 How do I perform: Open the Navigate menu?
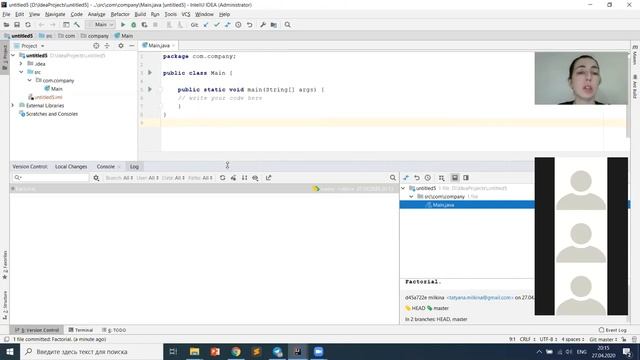point(55,14)
